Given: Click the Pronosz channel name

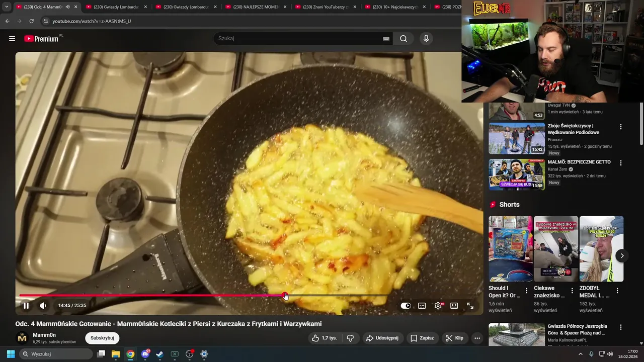Looking at the screenshot, I should coord(555,140).
